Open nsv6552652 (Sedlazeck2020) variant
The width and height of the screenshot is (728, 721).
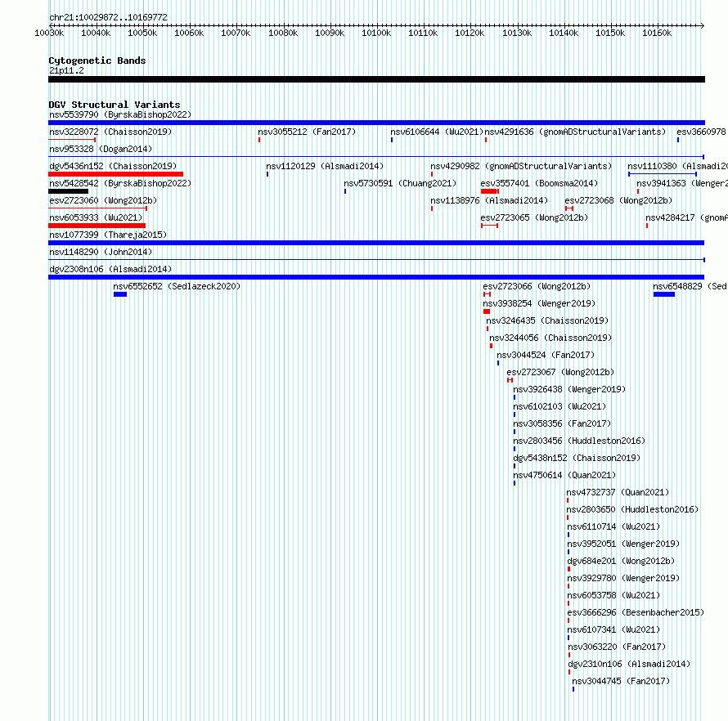point(177,286)
